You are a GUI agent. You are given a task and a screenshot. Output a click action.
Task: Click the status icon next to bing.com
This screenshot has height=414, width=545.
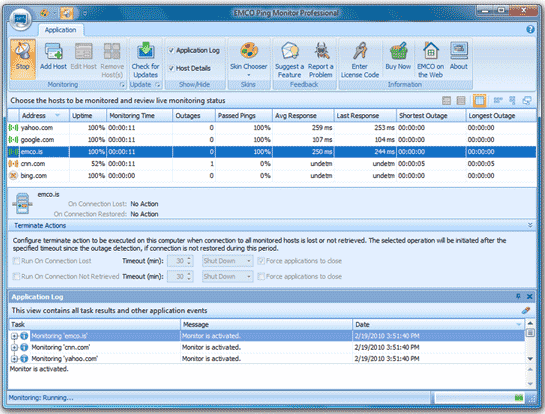pos(13,176)
